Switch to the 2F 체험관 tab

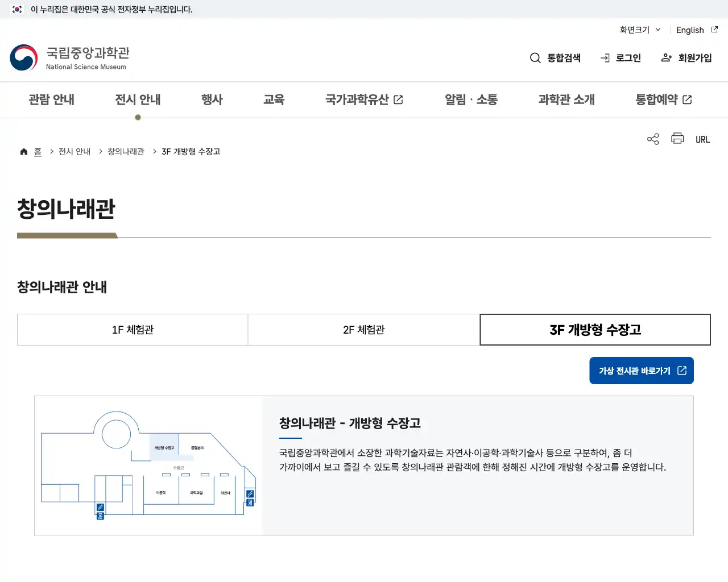click(364, 330)
